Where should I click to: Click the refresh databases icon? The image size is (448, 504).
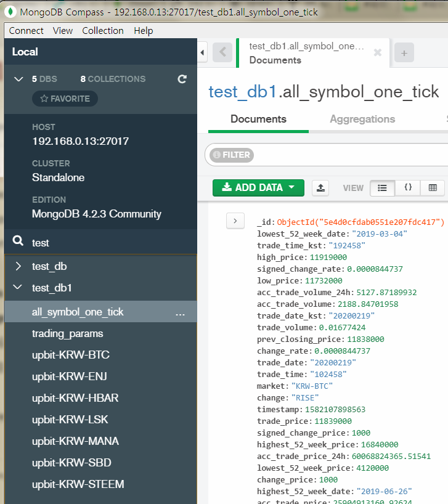182,79
